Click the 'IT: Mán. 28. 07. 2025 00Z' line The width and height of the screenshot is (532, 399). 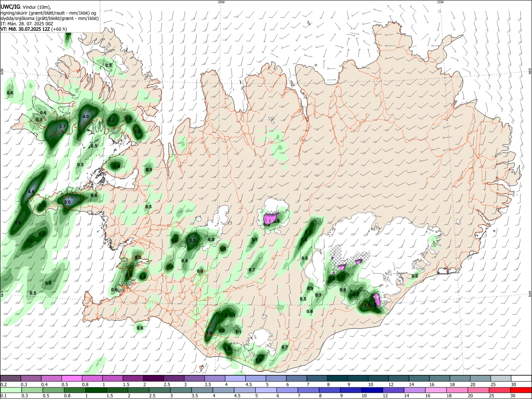27,24
